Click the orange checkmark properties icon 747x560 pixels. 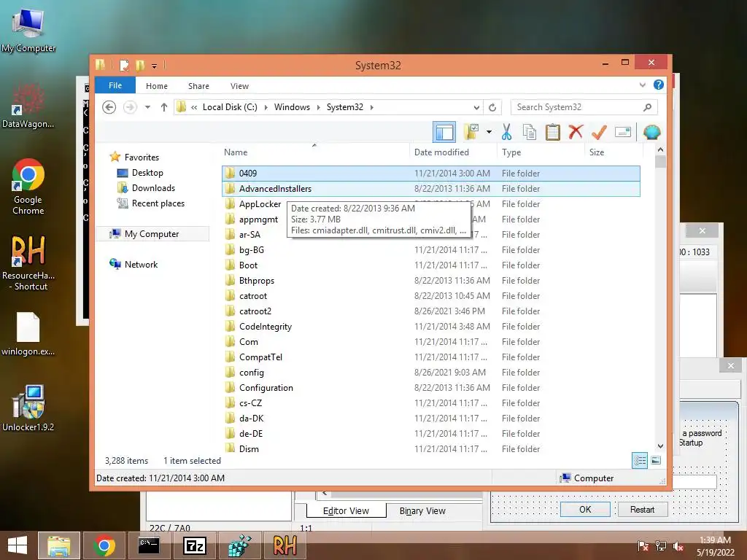coord(599,132)
